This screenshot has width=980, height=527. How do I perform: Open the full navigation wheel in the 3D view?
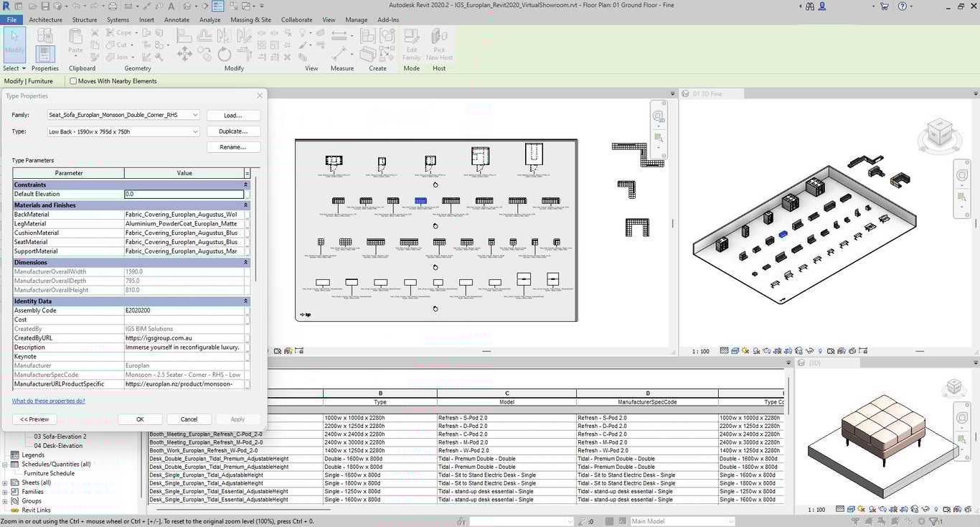coord(962,175)
